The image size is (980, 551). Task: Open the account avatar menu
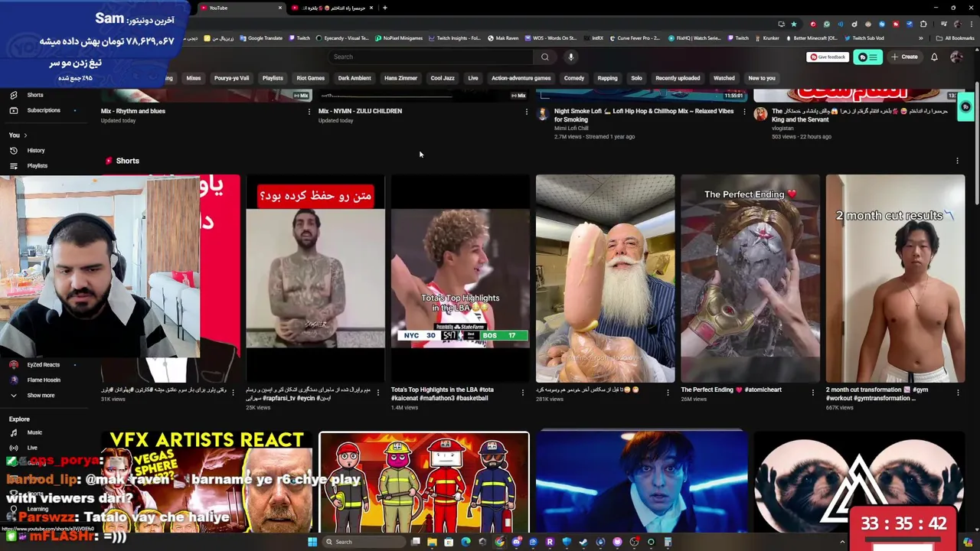tap(956, 57)
